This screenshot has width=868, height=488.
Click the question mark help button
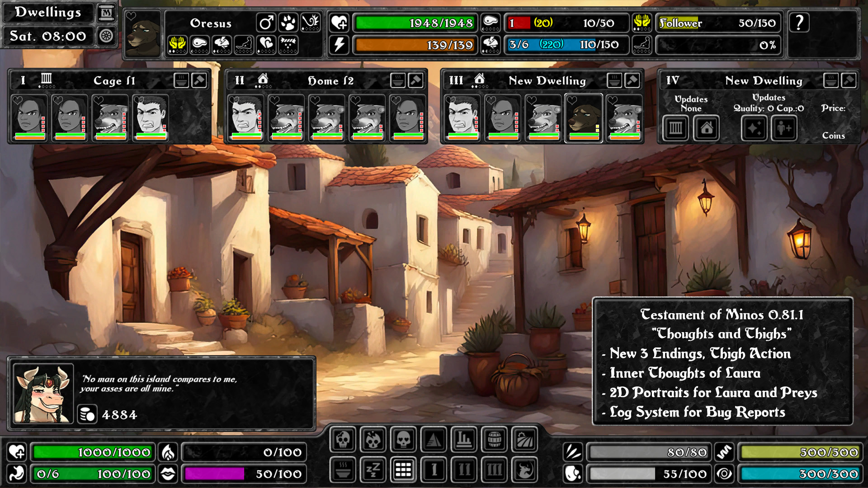point(799,23)
